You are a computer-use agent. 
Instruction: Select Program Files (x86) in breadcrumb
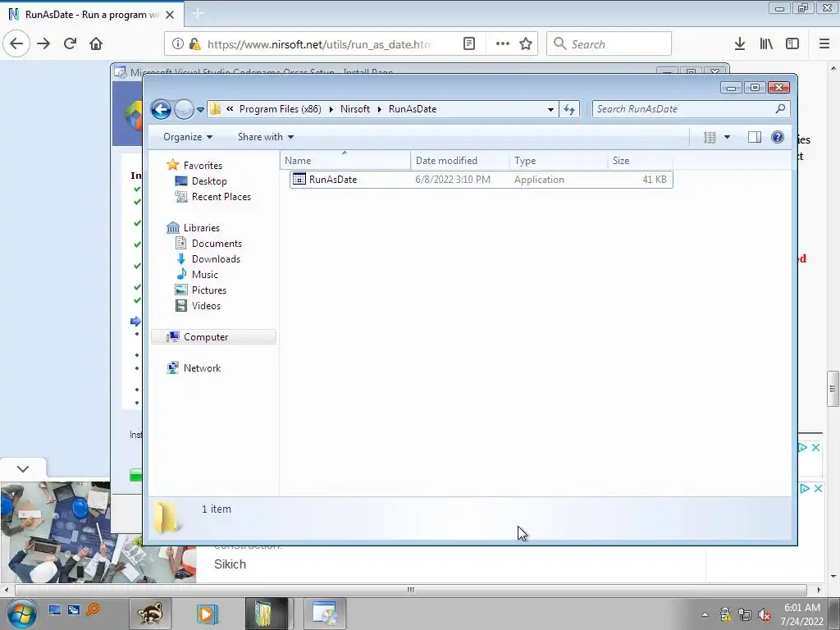281,109
